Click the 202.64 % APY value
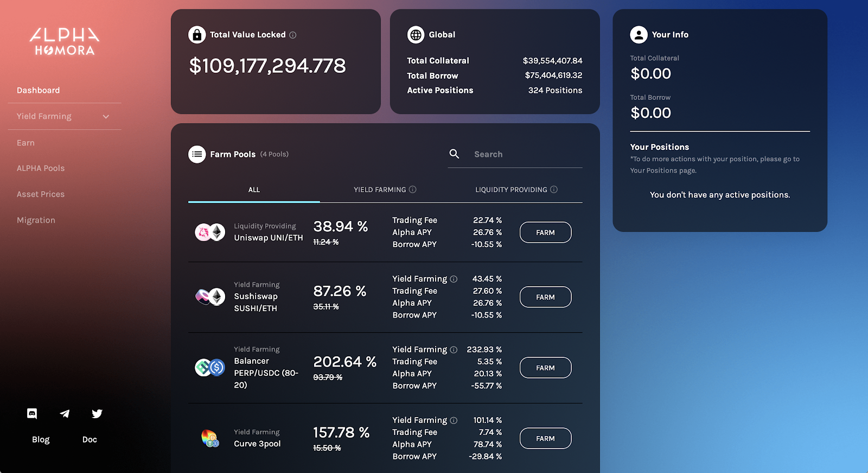This screenshot has width=868, height=473. (x=345, y=362)
